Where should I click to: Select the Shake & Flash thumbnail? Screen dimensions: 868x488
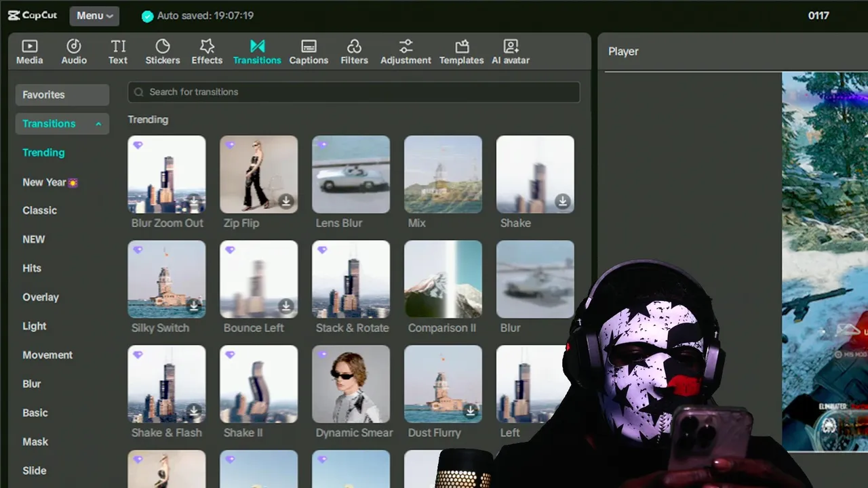167,384
